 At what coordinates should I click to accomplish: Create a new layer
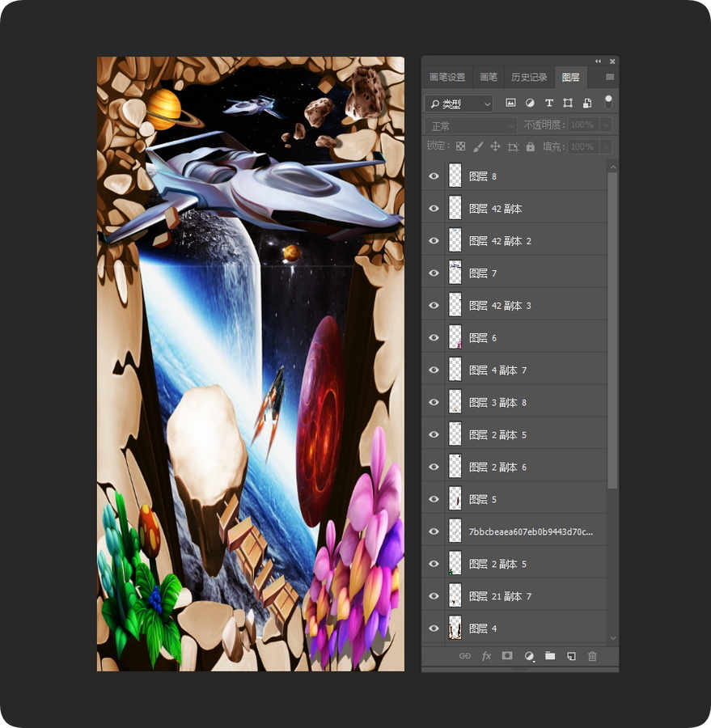571,656
